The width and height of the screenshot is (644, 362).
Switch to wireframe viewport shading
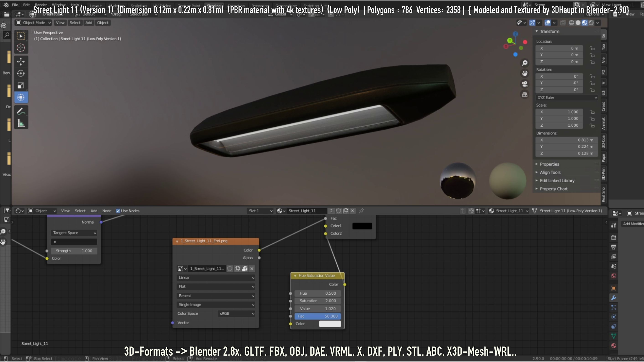[572, 23]
